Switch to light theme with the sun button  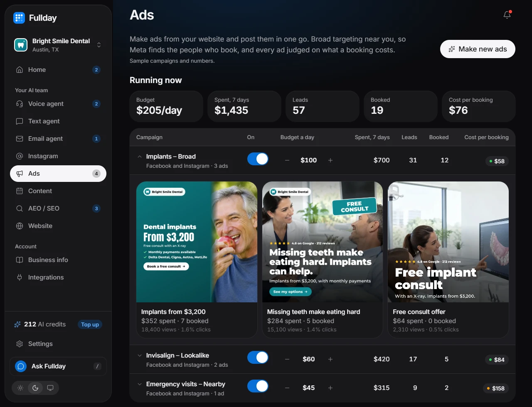(x=20, y=388)
